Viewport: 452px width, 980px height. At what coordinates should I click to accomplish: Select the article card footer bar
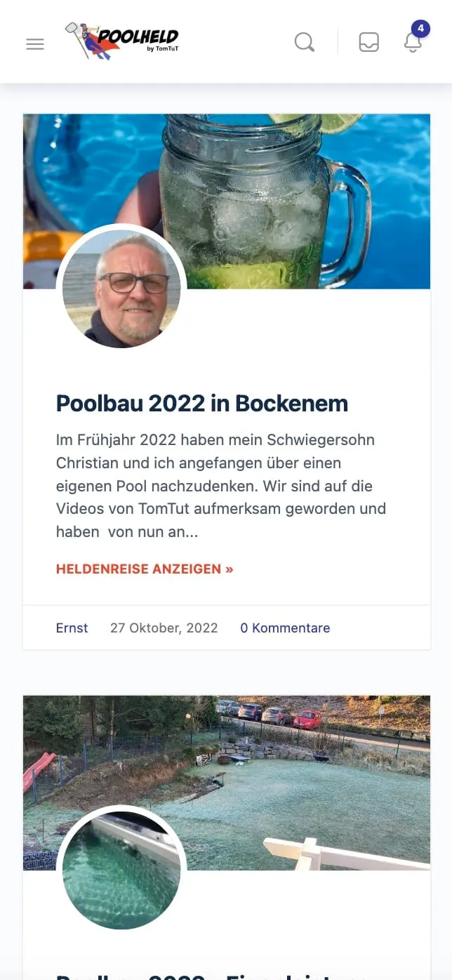click(x=226, y=628)
